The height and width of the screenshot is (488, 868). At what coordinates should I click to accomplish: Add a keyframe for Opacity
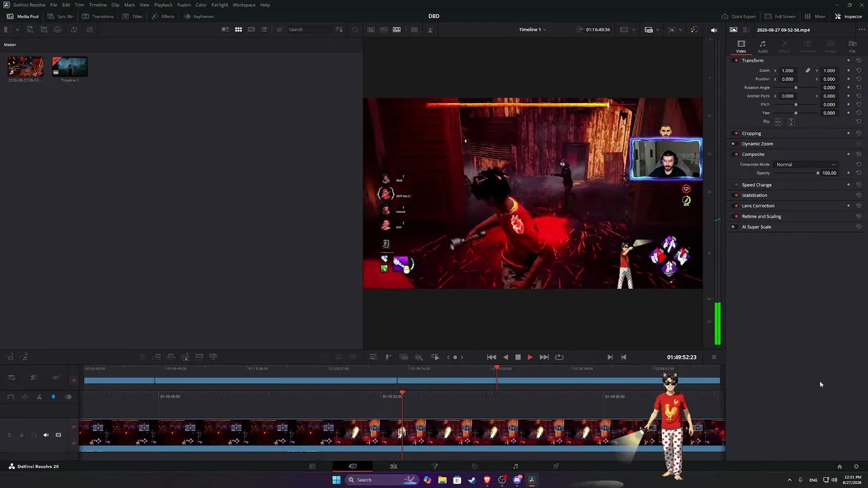click(848, 173)
